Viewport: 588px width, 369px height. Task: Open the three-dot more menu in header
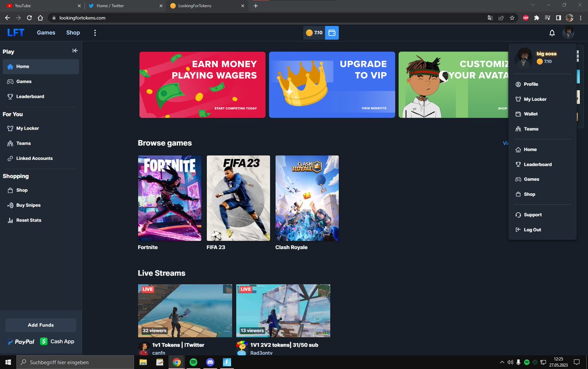click(95, 33)
